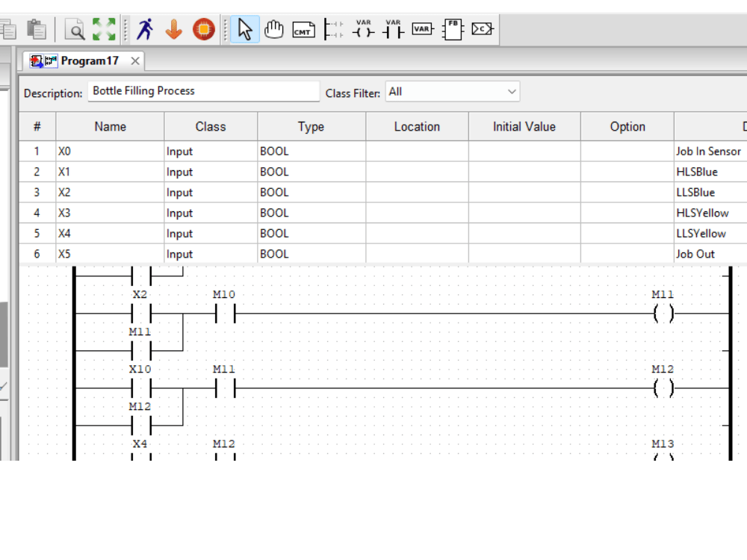Click the download to PLC icon
The image size is (747, 560).
point(174,29)
